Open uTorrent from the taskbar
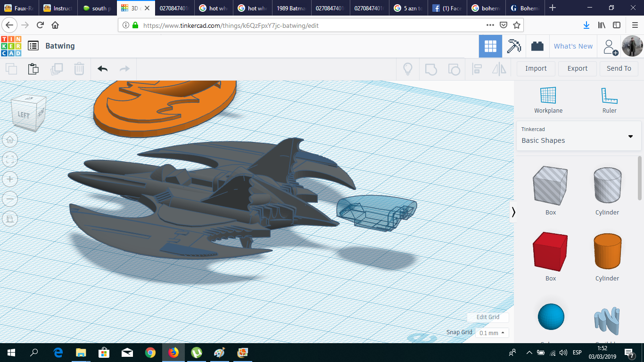Viewport: 644px width, 362px height. click(x=197, y=353)
